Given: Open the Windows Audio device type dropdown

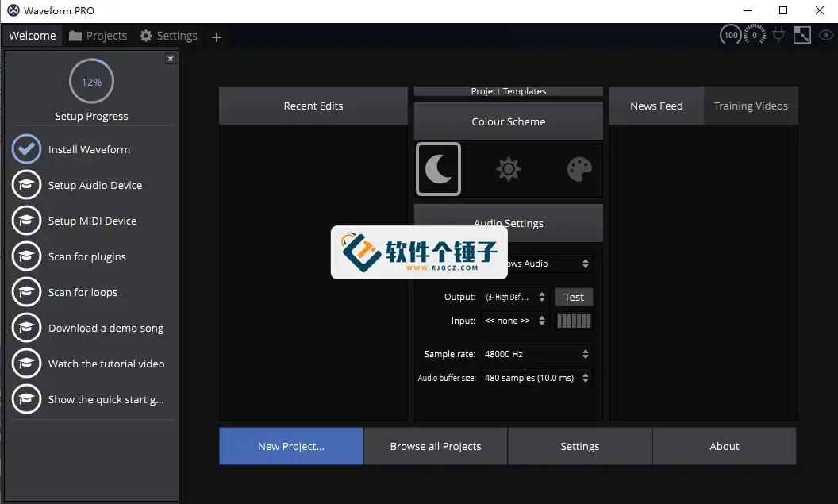Looking at the screenshot, I should coord(536,264).
